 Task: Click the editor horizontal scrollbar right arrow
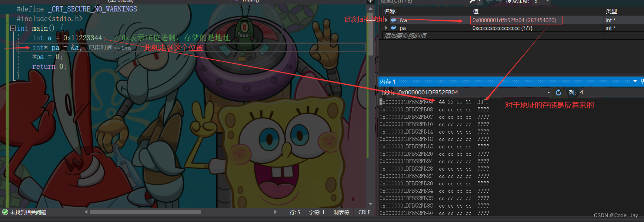275,212
